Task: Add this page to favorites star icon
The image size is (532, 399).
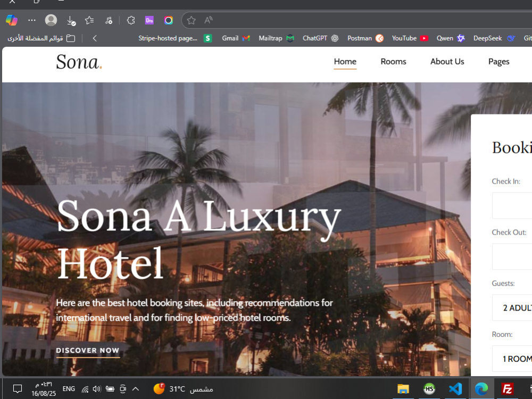Action: pos(192,20)
